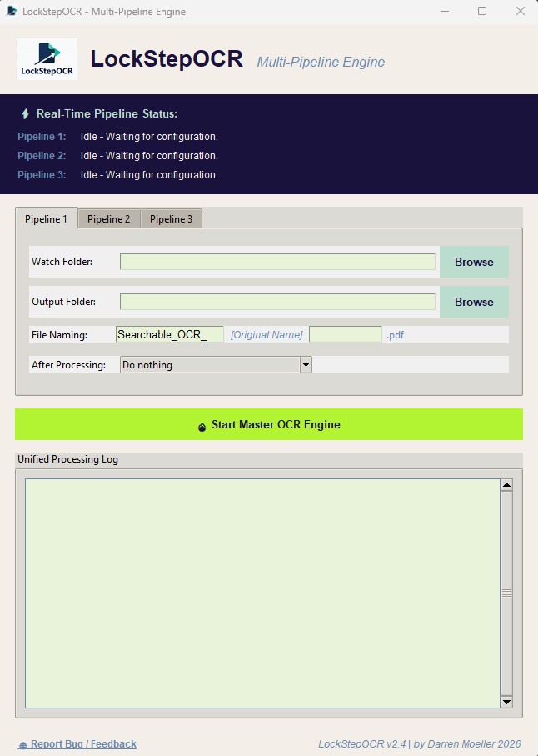This screenshot has height=756, width=538.
Task: Click the File Naming label
Action: coord(59,335)
